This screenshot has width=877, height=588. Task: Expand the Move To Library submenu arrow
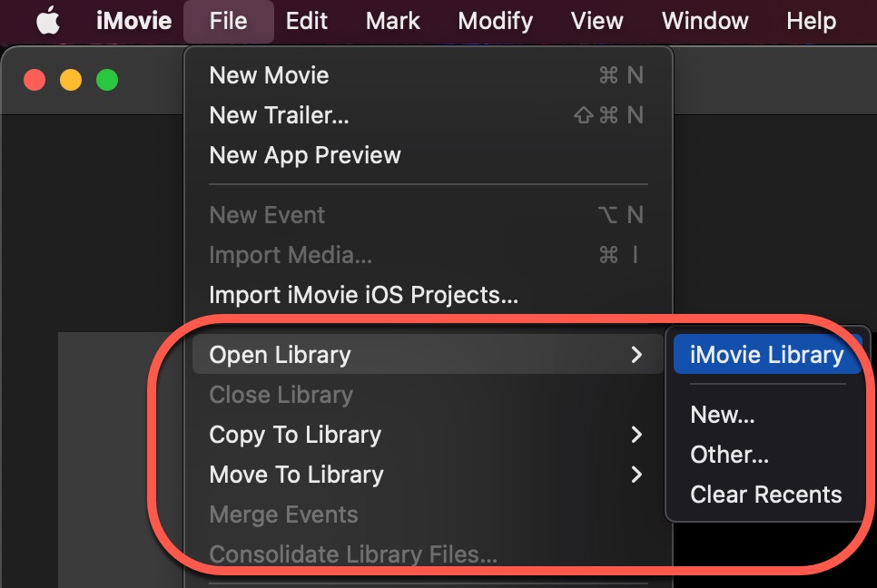pyautogui.click(x=636, y=475)
